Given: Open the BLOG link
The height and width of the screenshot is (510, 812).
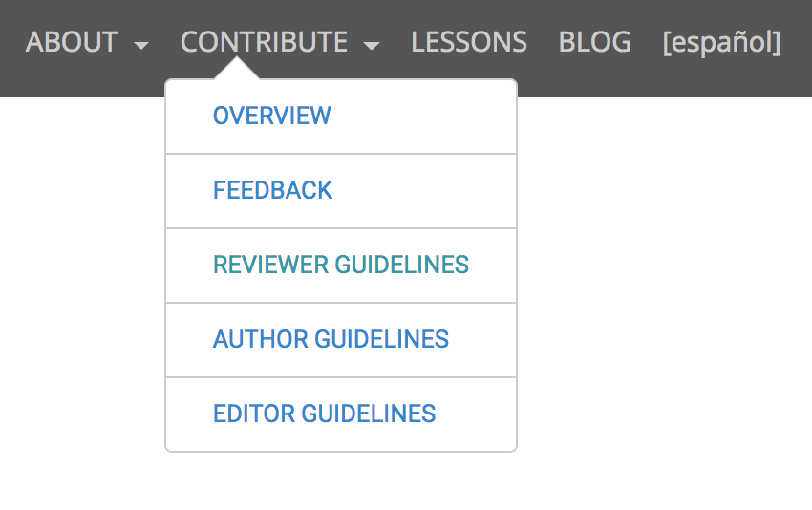Looking at the screenshot, I should [x=594, y=42].
